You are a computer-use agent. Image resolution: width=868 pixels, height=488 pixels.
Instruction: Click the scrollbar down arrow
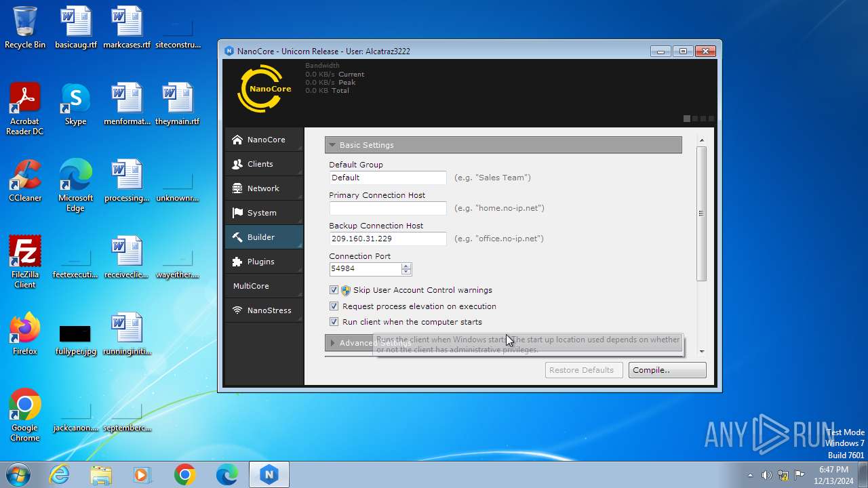pyautogui.click(x=702, y=352)
